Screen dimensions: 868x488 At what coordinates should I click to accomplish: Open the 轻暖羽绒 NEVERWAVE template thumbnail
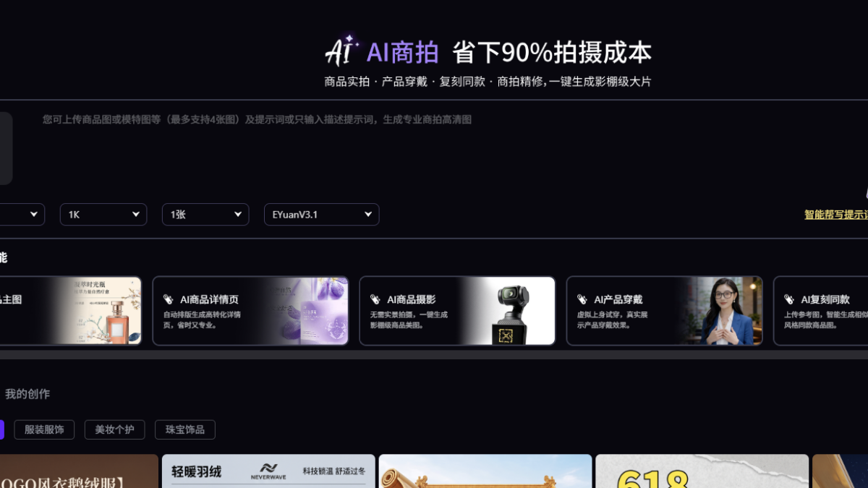(x=268, y=471)
